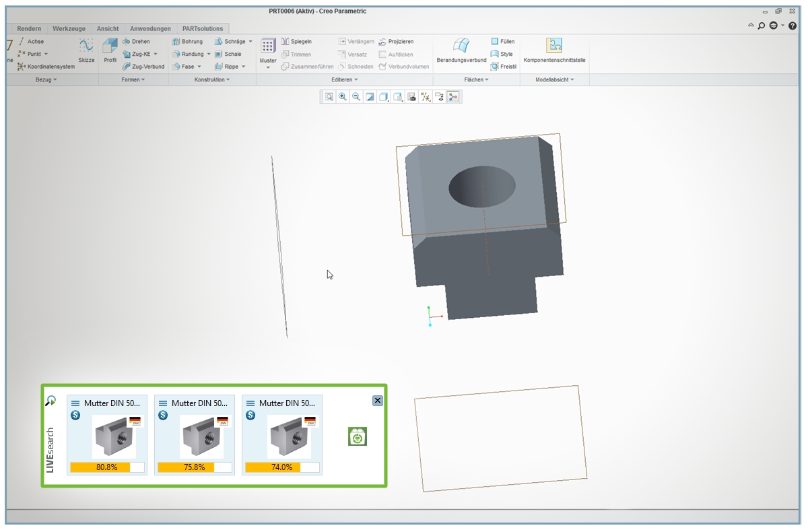Zoom in using the graphics toolbar
This screenshot has width=808, height=532.
343,97
